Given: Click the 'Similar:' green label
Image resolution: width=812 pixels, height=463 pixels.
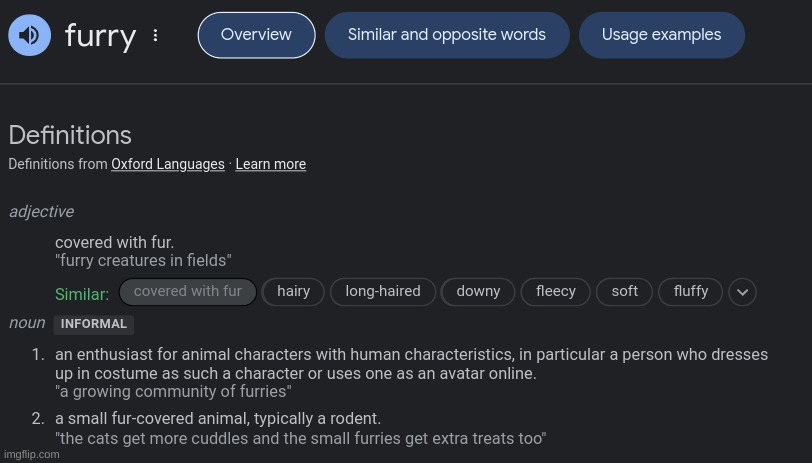Looking at the screenshot, I should [x=82, y=294].
